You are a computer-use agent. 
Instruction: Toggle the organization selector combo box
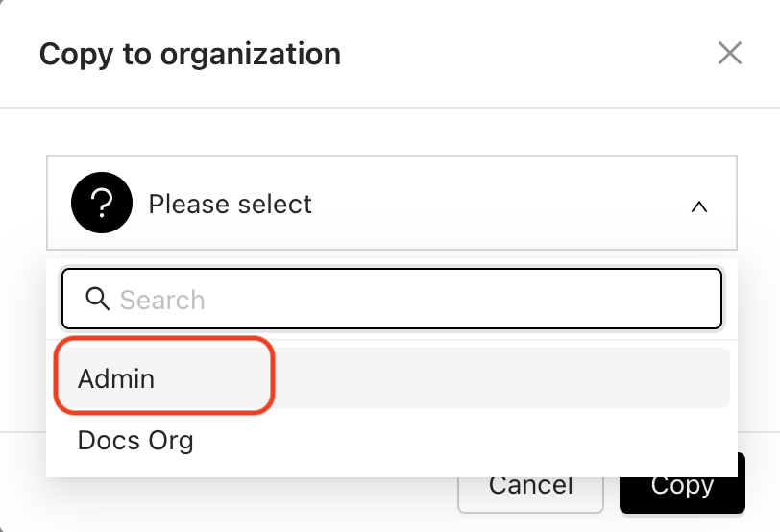pos(392,204)
